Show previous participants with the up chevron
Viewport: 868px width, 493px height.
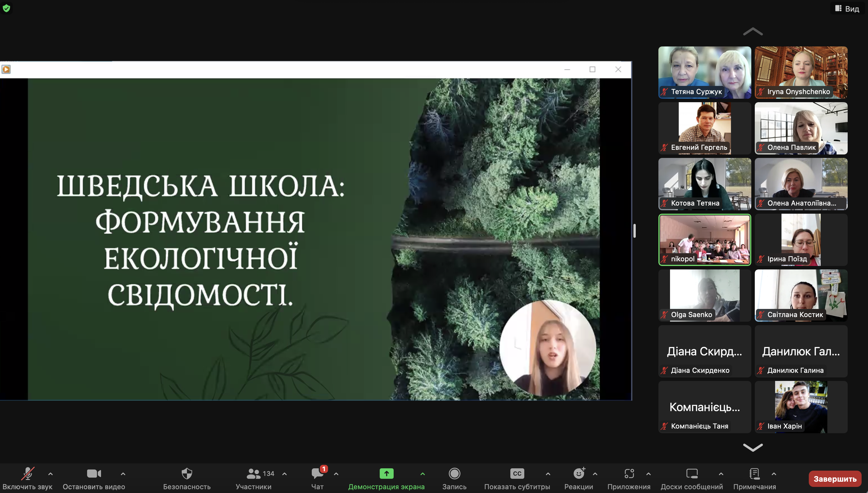click(752, 31)
